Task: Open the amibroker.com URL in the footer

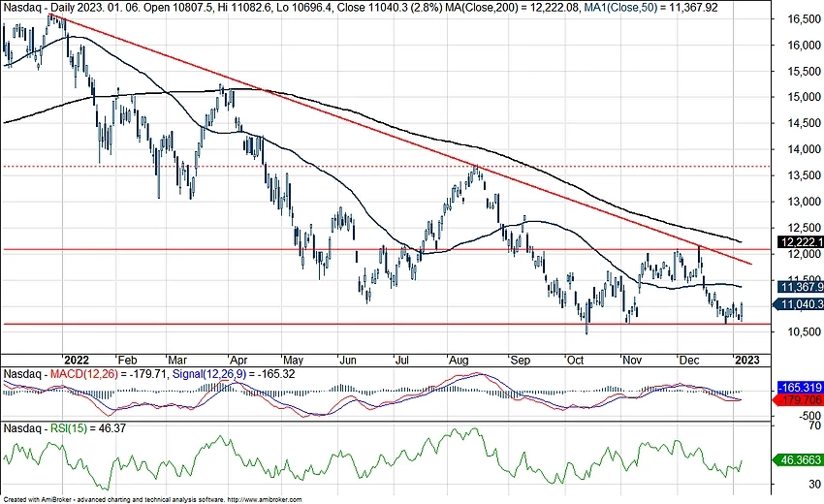Action: pyautogui.click(x=265, y=500)
